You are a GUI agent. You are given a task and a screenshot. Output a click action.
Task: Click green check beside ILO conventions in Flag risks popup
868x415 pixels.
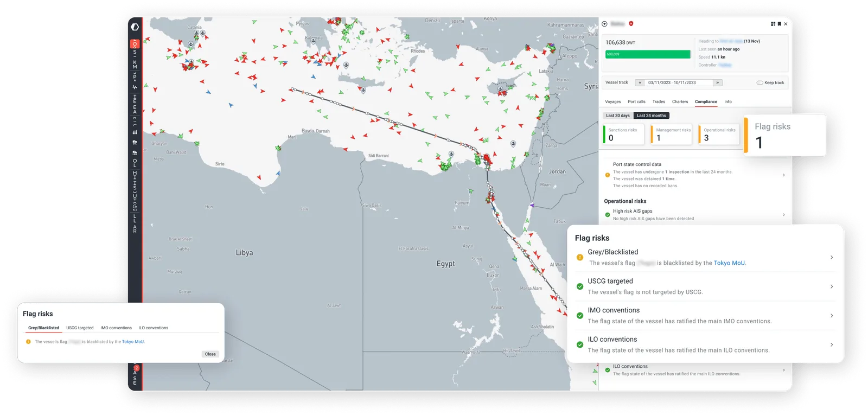[580, 344]
